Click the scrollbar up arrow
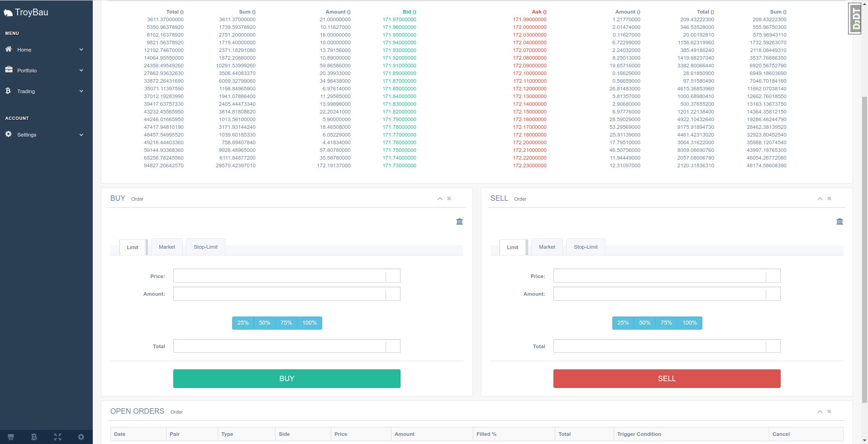The image size is (868, 444). (x=864, y=4)
